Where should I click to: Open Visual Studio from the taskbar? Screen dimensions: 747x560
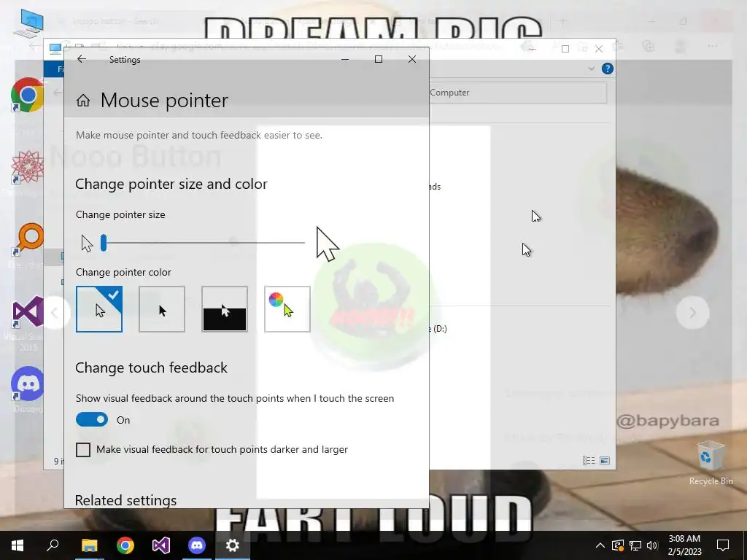161,545
